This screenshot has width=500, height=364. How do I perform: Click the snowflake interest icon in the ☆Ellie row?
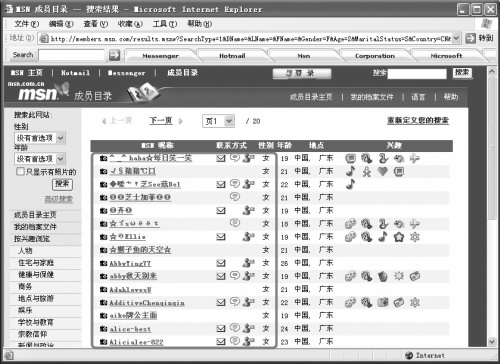coord(415,237)
